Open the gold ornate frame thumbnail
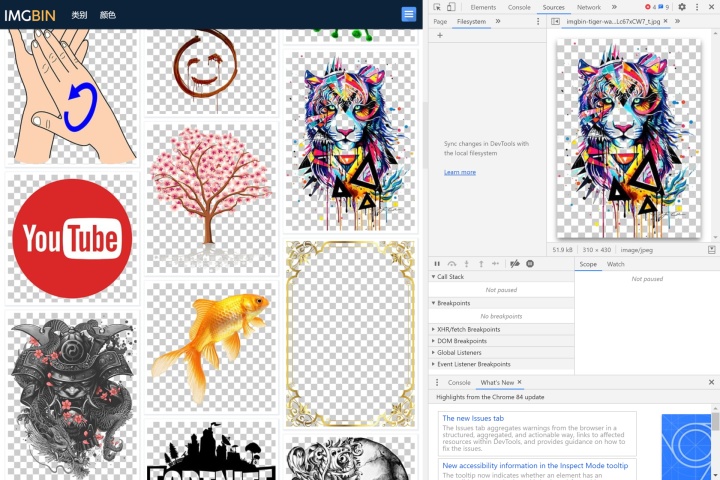The height and width of the screenshot is (480, 720). pos(350,334)
